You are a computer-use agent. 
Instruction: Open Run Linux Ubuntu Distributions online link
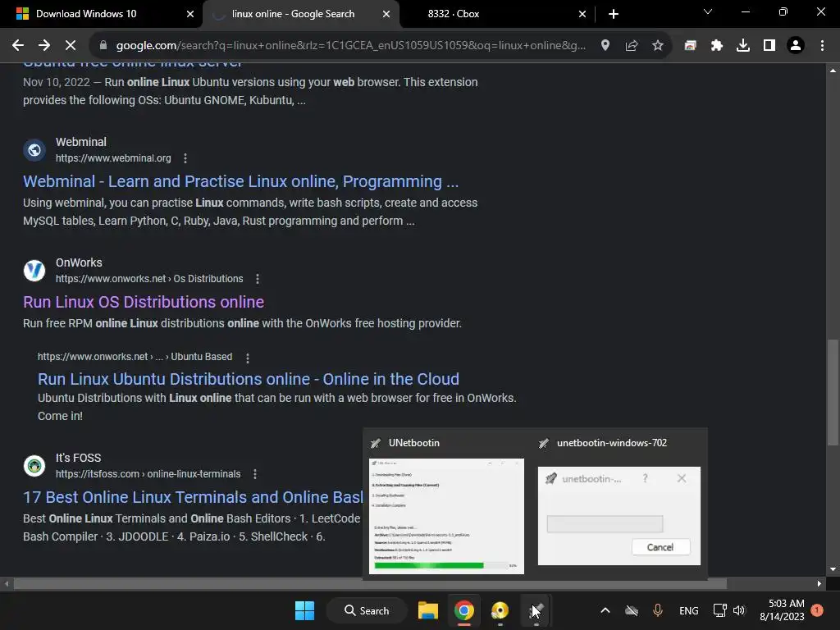click(x=249, y=379)
